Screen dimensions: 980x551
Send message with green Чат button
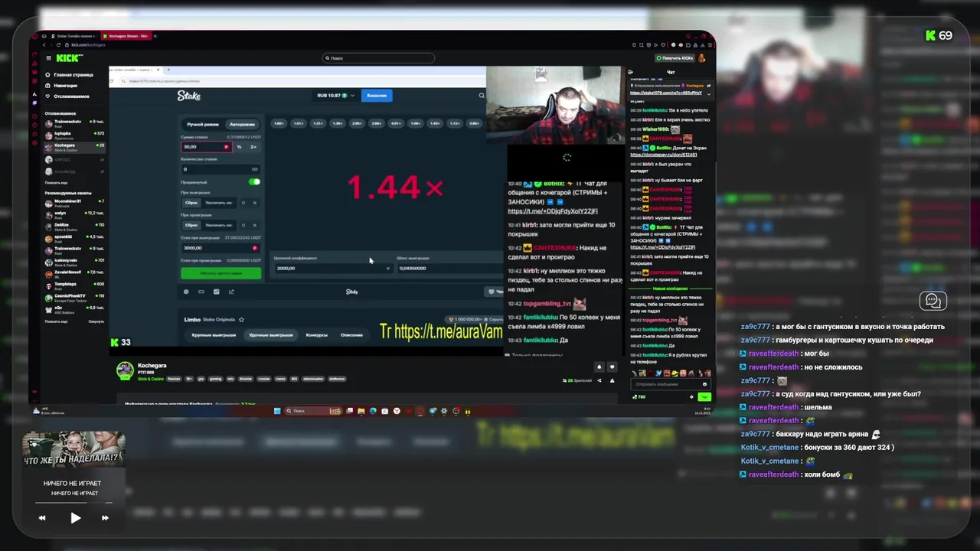[704, 396]
